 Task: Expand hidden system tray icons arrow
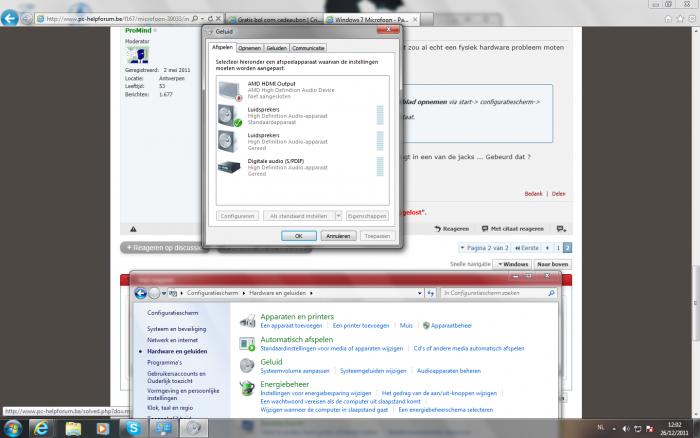coord(614,429)
